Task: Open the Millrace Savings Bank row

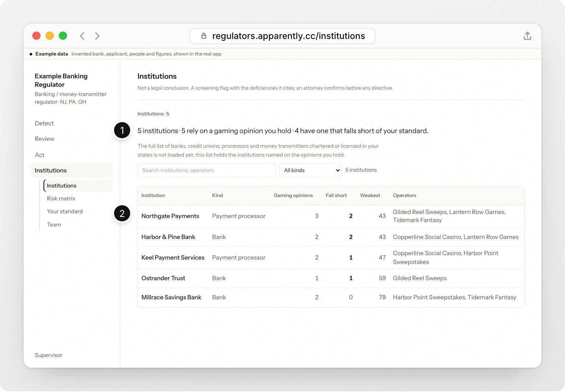Action: pyautogui.click(x=331, y=297)
